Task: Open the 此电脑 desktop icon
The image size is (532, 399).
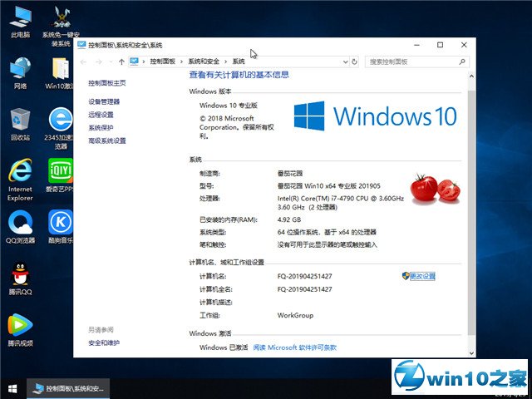Action: (x=20, y=21)
